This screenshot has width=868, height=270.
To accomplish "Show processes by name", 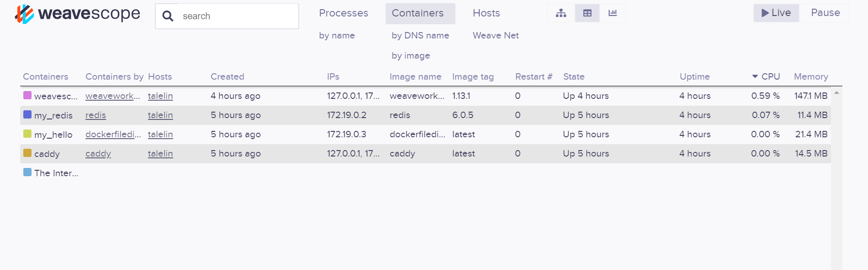I will click(x=337, y=35).
